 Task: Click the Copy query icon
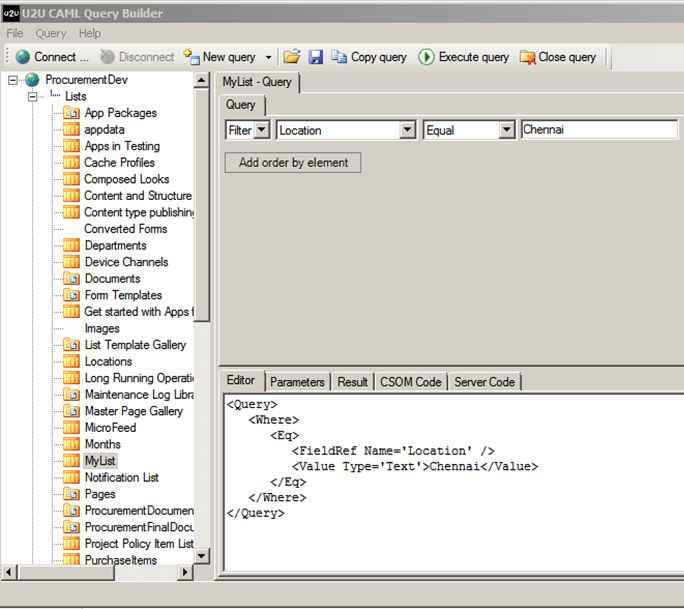[x=339, y=57]
